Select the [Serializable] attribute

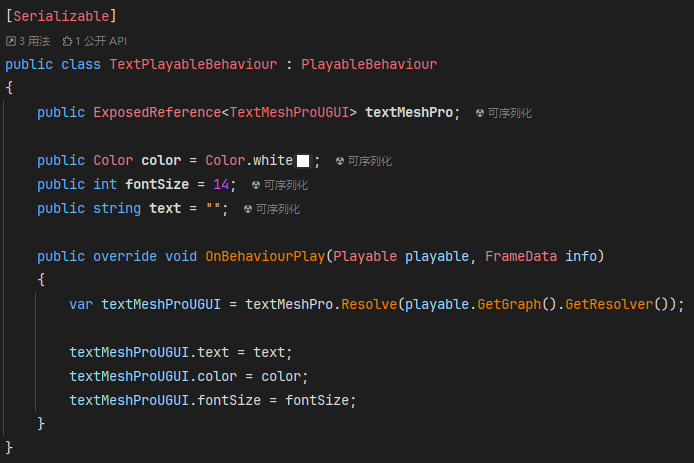[61, 17]
